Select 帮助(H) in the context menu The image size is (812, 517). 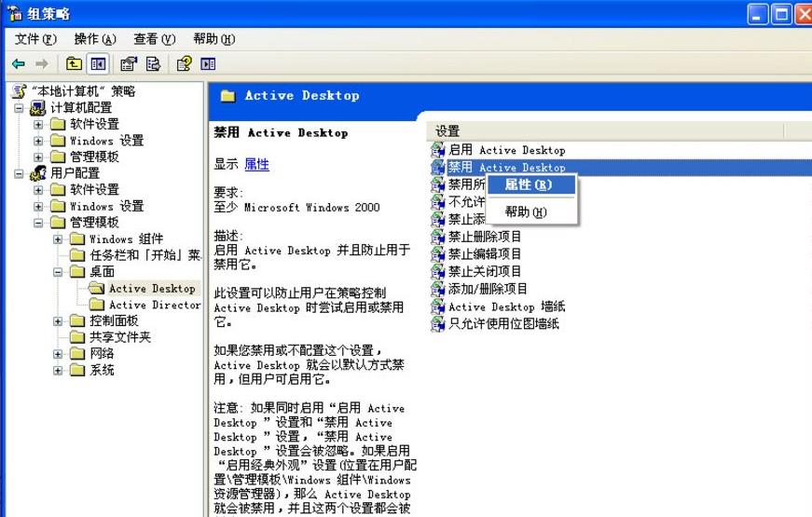pyautogui.click(x=526, y=211)
